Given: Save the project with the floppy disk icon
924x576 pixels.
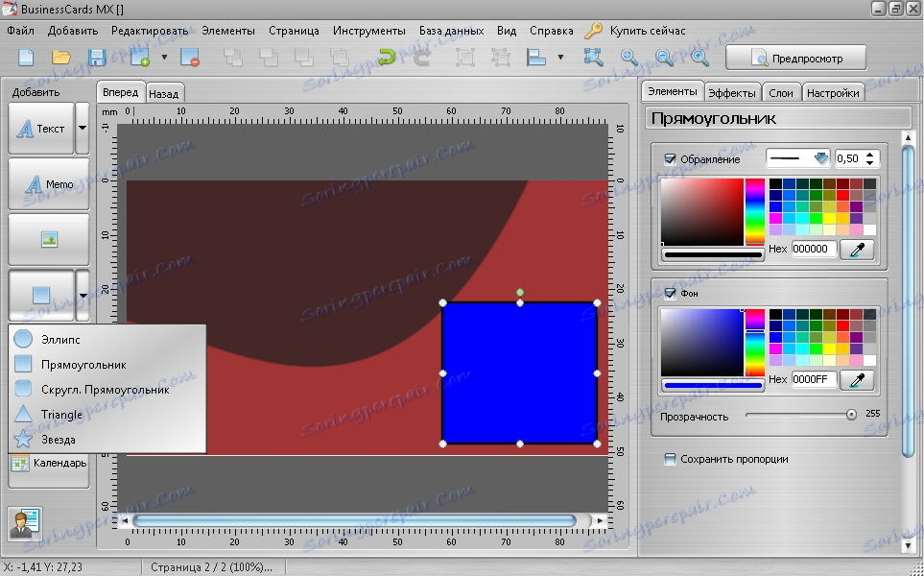Looking at the screenshot, I should [x=97, y=58].
